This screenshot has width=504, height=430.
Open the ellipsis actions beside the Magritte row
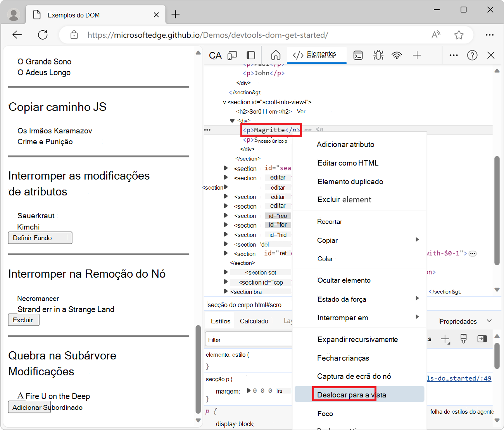click(207, 130)
